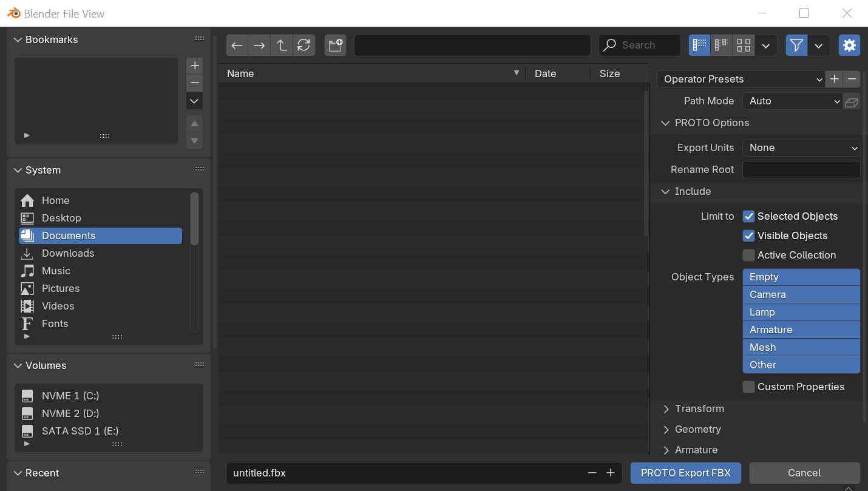Go to the parent directory
Screen dimensions: 868x491
pyautogui.click(x=282, y=46)
